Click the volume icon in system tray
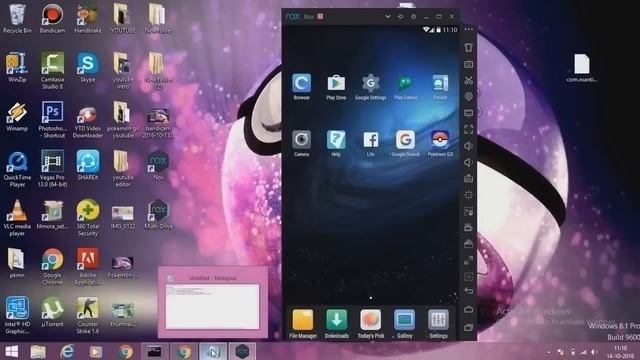 (595, 352)
